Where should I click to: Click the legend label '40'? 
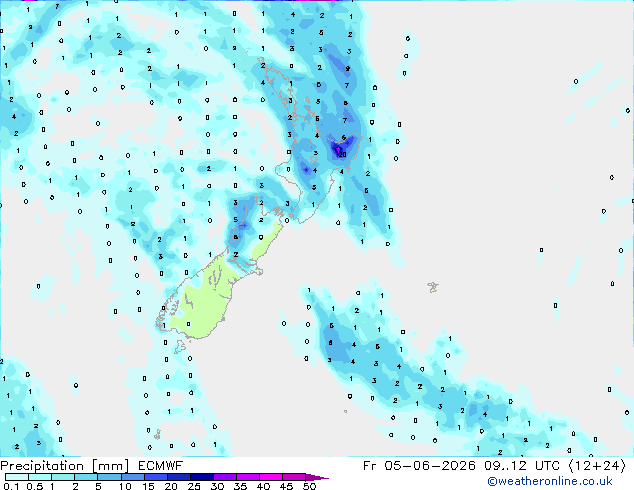[x=263, y=486]
